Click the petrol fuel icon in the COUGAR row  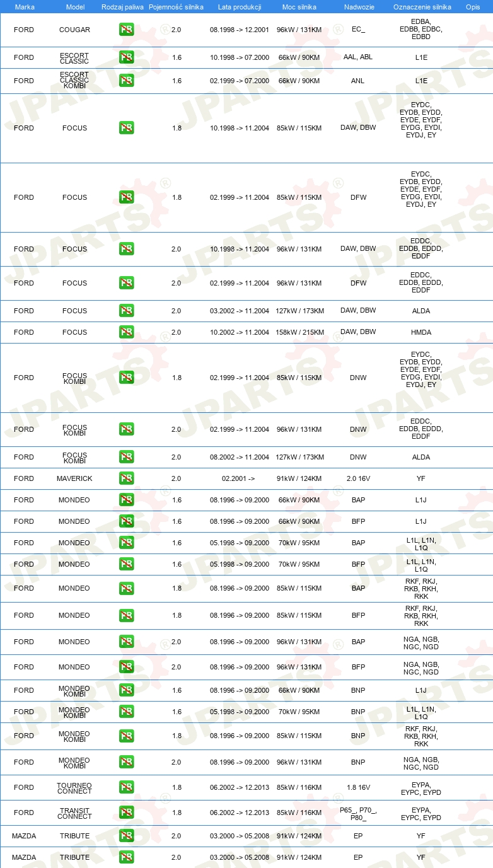click(x=127, y=30)
